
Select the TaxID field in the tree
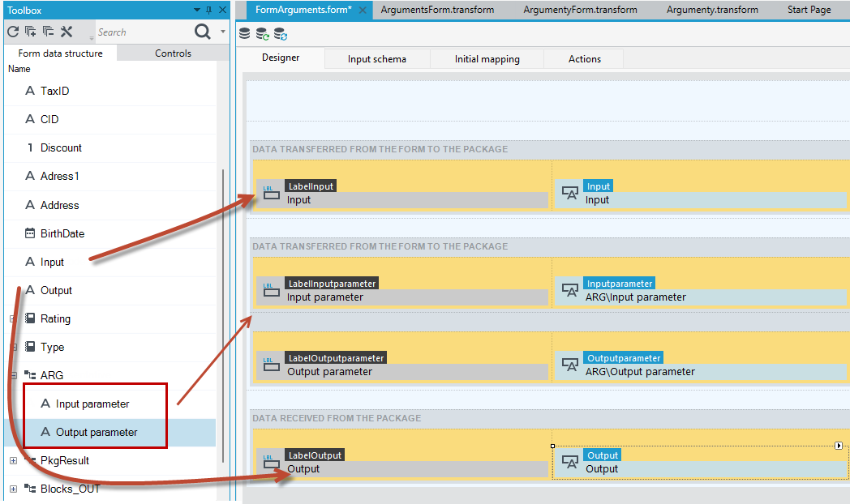[55, 91]
